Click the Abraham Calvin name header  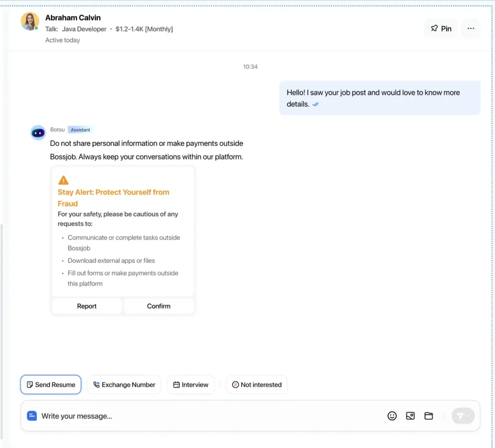pyautogui.click(x=73, y=18)
